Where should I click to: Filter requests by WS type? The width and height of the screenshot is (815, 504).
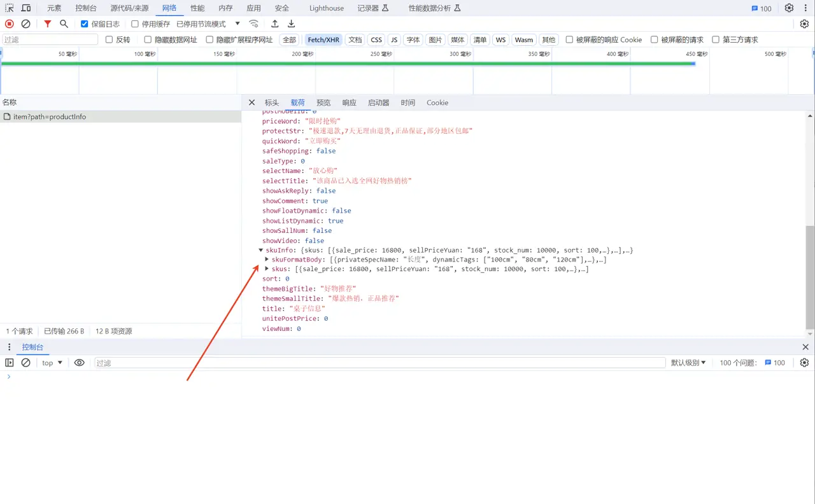tap(500, 39)
